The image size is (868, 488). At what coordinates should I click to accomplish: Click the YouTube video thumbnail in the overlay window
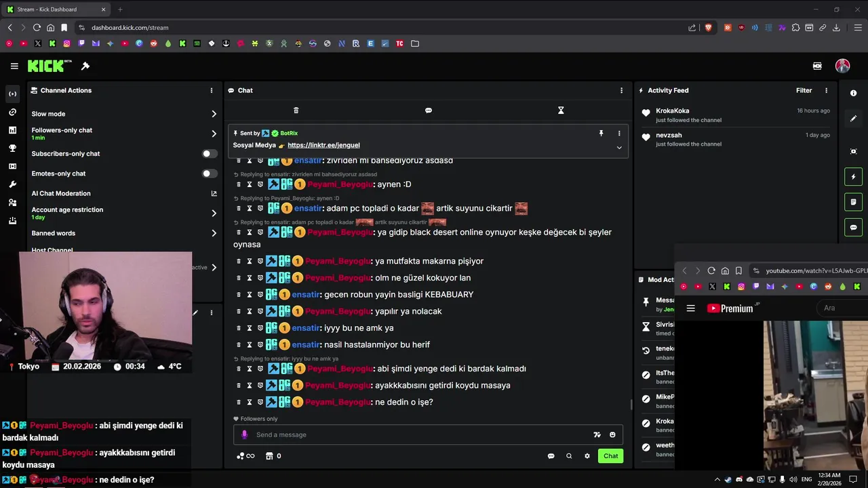(816, 395)
